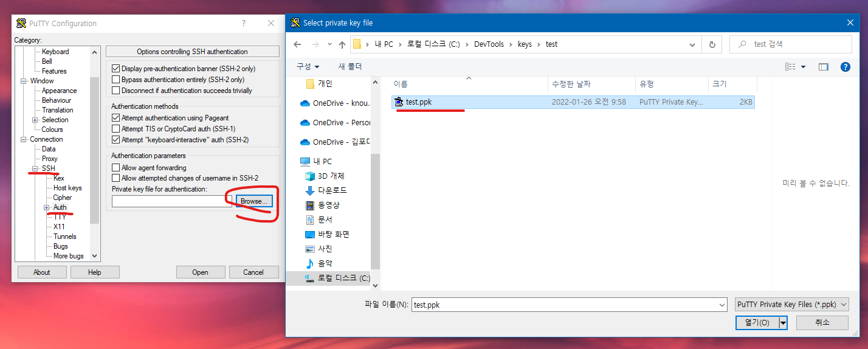
Task: Open file dialog help icon
Action: (x=845, y=67)
